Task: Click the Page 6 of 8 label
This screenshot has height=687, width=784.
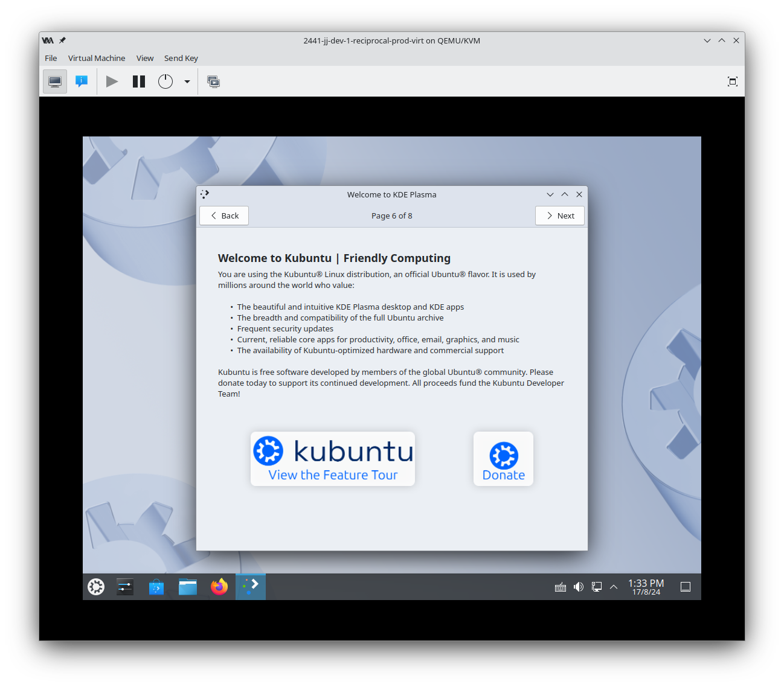Action: 392,216
